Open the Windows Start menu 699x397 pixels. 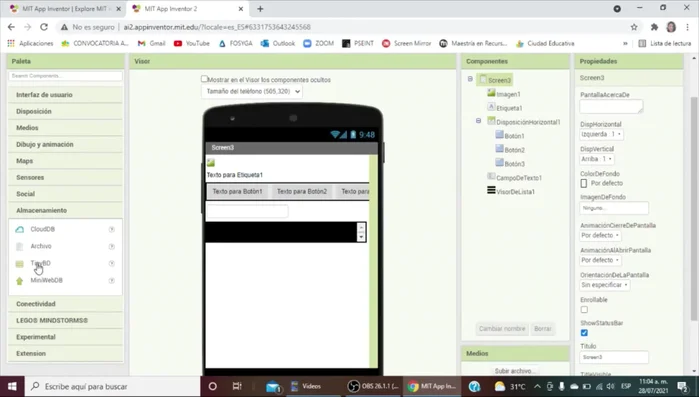tap(12, 386)
